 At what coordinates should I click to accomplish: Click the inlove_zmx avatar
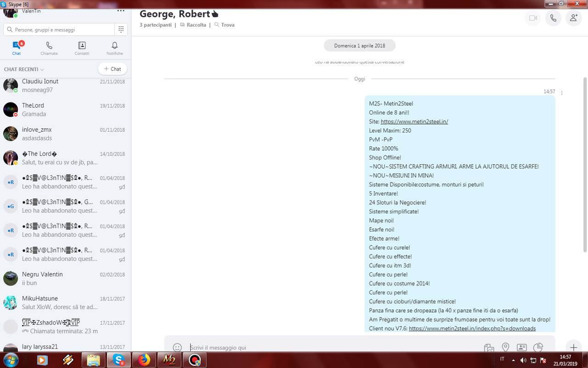11,134
